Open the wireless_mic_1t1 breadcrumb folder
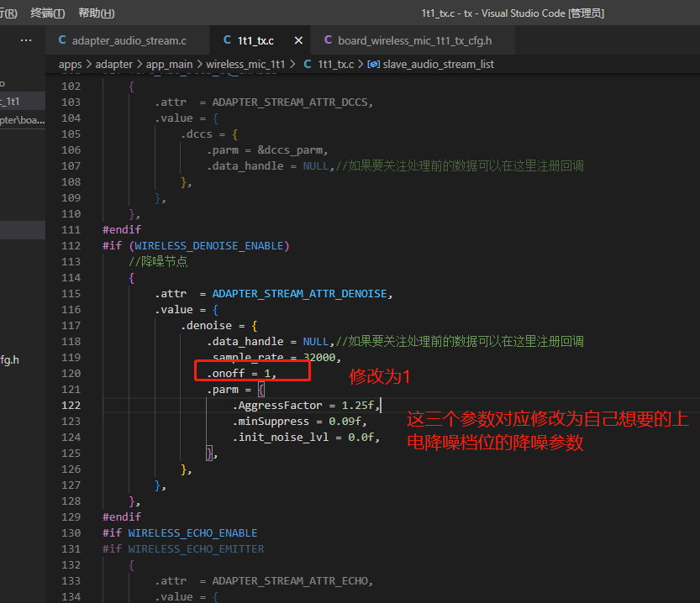The width and height of the screenshot is (700, 603). click(245, 65)
